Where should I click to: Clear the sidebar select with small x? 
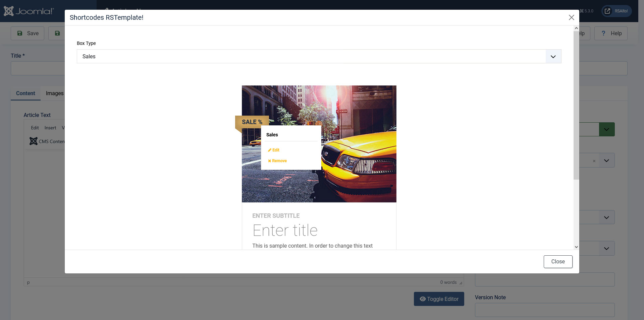(594, 161)
